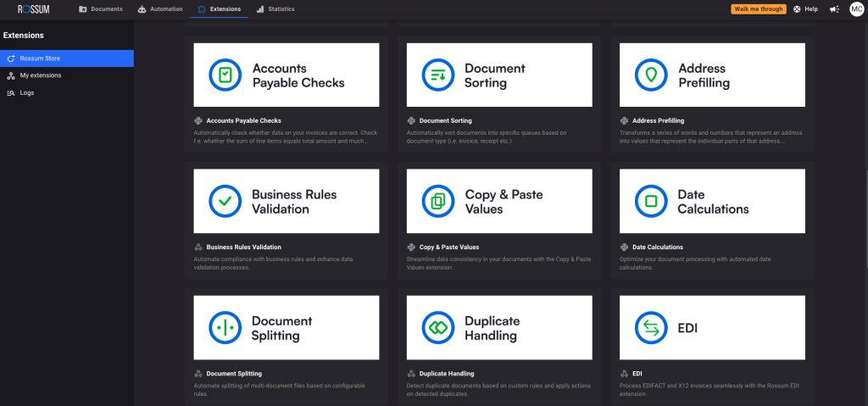This screenshot has height=406, width=868.
Task: Click the EDI title link
Action: (x=637, y=373)
